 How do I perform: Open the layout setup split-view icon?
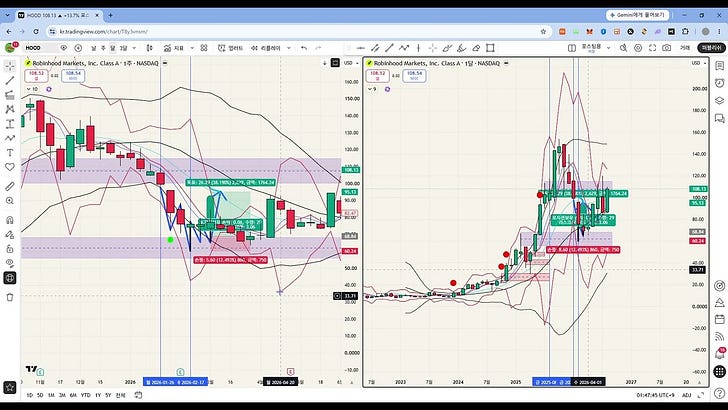572,48
